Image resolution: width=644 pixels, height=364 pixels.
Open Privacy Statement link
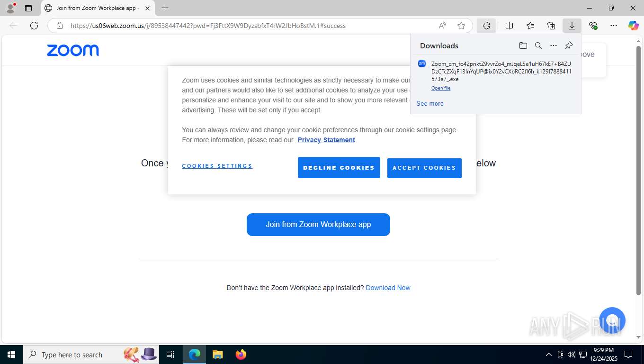click(326, 140)
